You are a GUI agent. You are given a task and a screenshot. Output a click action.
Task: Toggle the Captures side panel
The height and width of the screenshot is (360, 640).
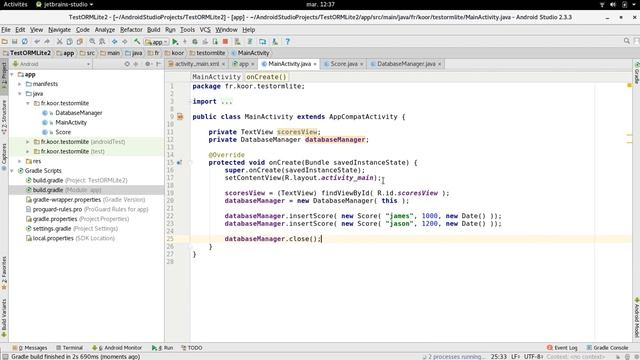tap(4, 157)
